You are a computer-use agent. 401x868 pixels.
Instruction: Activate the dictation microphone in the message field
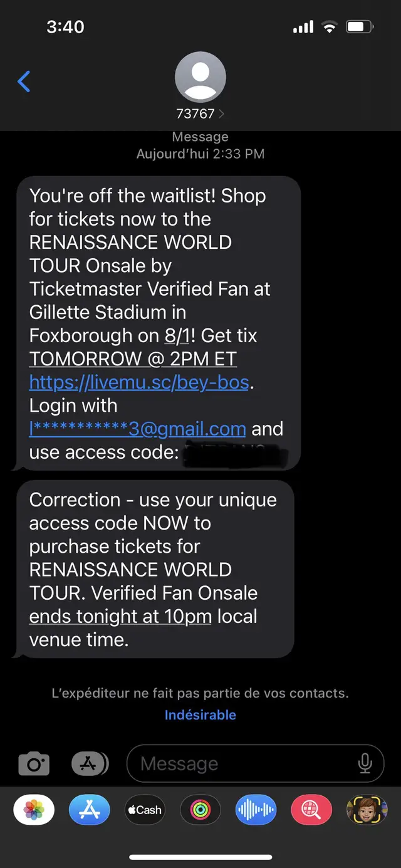click(365, 763)
